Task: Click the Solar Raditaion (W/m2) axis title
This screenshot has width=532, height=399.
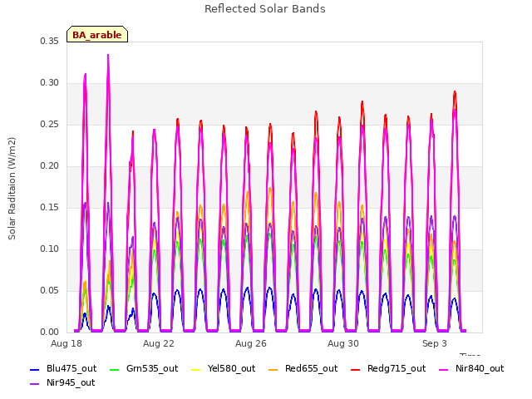Action: 12,189
